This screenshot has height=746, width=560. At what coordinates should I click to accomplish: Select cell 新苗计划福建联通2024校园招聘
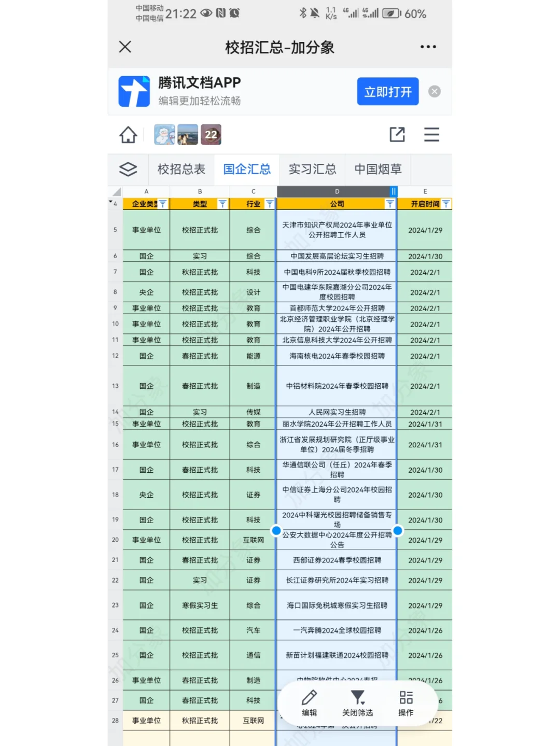337,655
